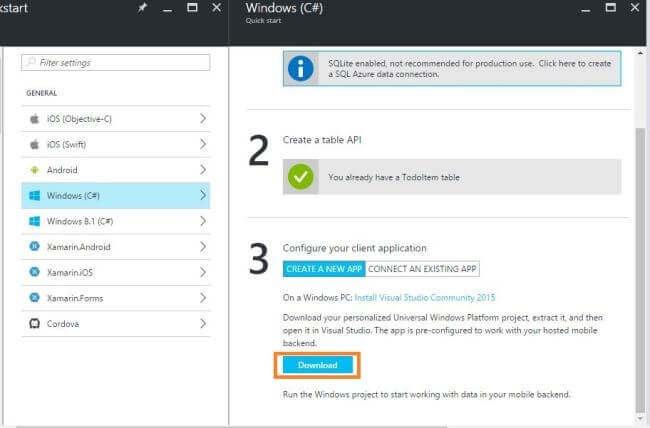Image resolution: width=650 pixels, height=428 pixels.
Task: Open the Xamarin.Forms quick start entry
Action: pyautogui.click(x=116, y=298)
